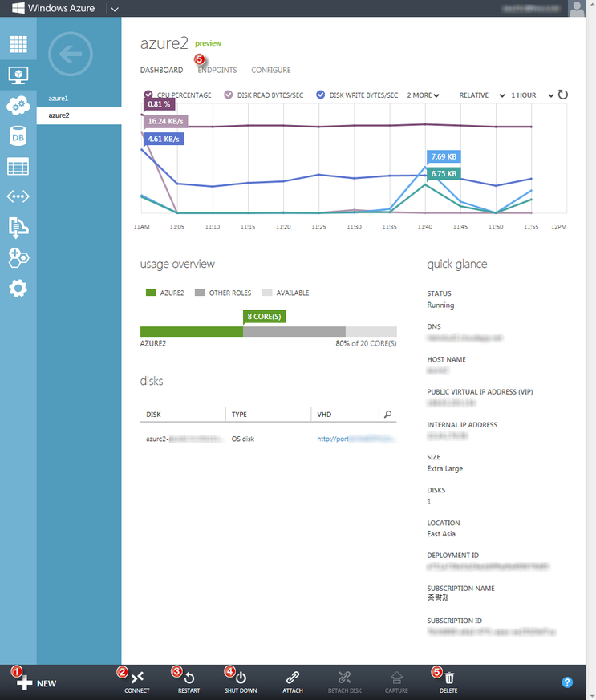This screenshot has height=700, width=596.
Task: Click the 6.75 KB chart label
Action: [444, 174]
